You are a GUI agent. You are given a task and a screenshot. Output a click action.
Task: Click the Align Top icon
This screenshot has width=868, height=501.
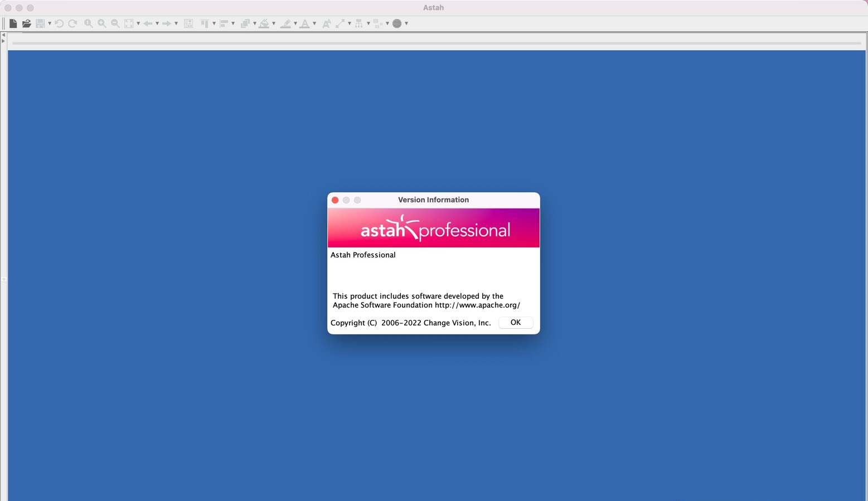tap(205, 23)
